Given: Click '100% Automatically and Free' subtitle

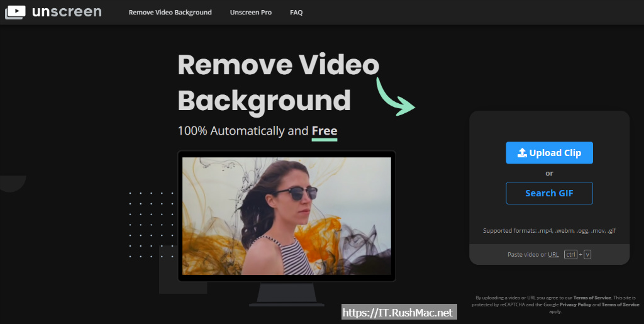Looking at the screenshot, I should pos(257,131).
